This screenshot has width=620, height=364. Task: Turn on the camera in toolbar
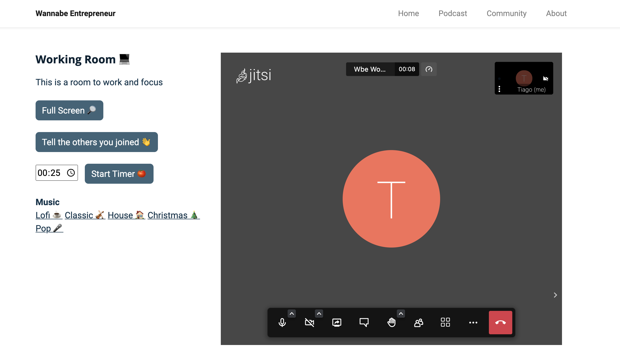[x=309, y=322]
